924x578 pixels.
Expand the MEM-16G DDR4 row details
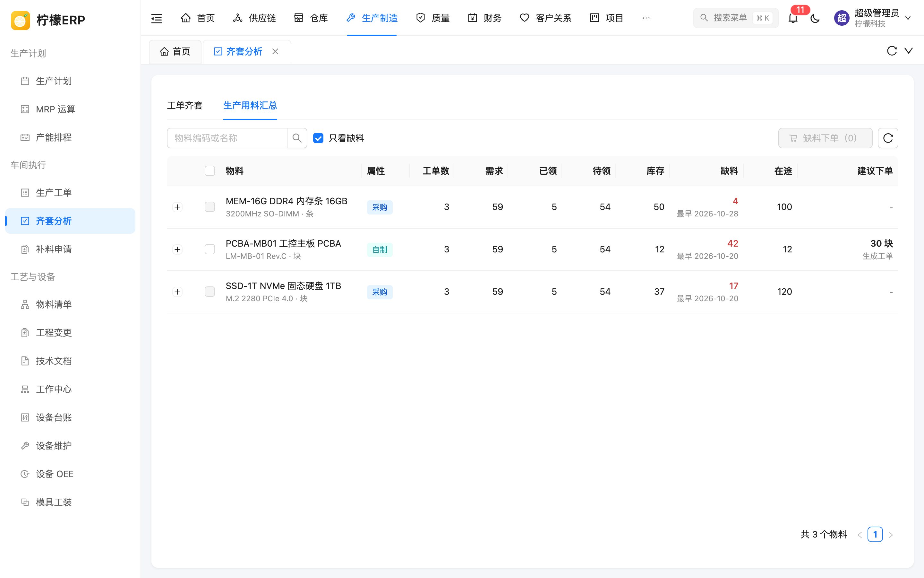pos(177,207)
